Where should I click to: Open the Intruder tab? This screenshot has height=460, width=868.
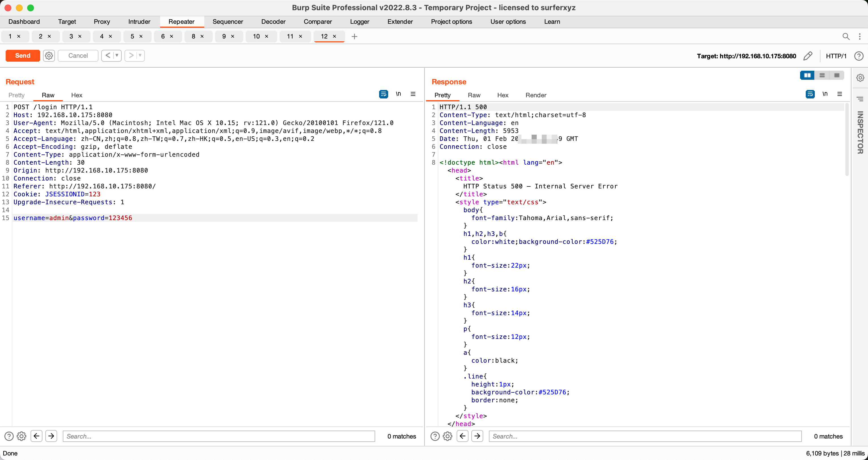139,22
